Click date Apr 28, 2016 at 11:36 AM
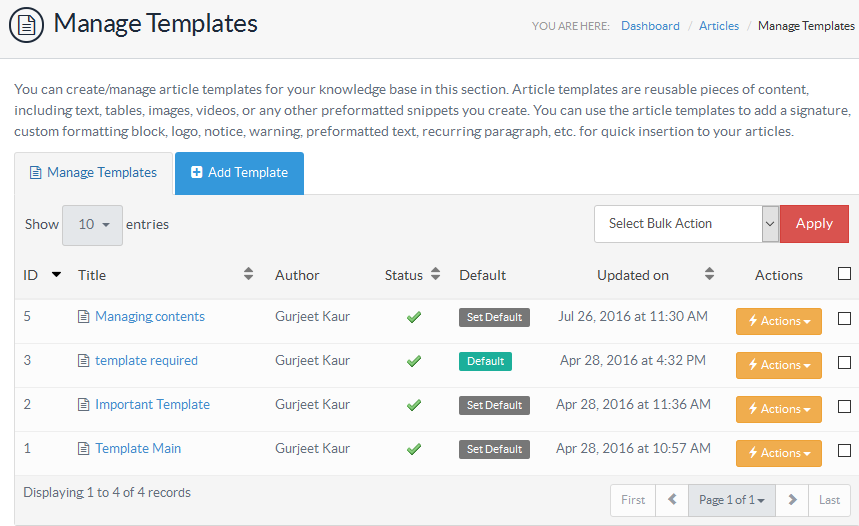Viewport: 859px width, 526px height. click(x=633, y=404)
